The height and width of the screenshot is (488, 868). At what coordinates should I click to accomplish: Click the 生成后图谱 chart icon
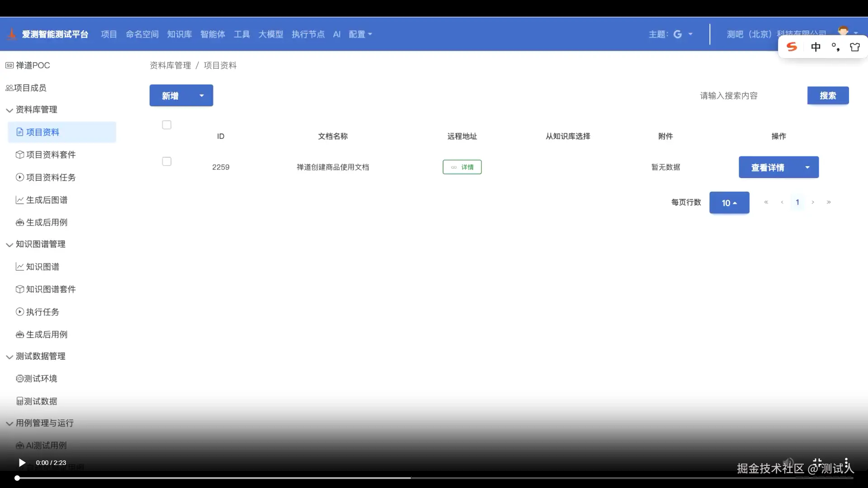click(19, 200)
